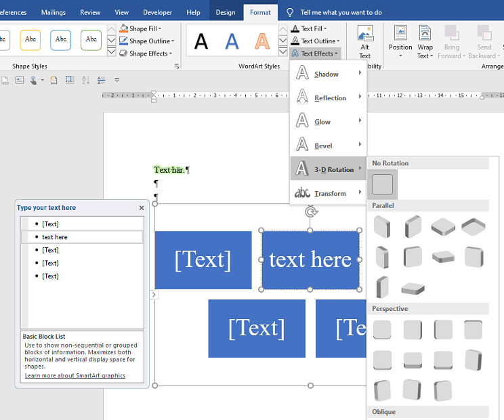Open the Help tab
The width and height of the screenshot is (504, 420).
click(x=193, y=13)
